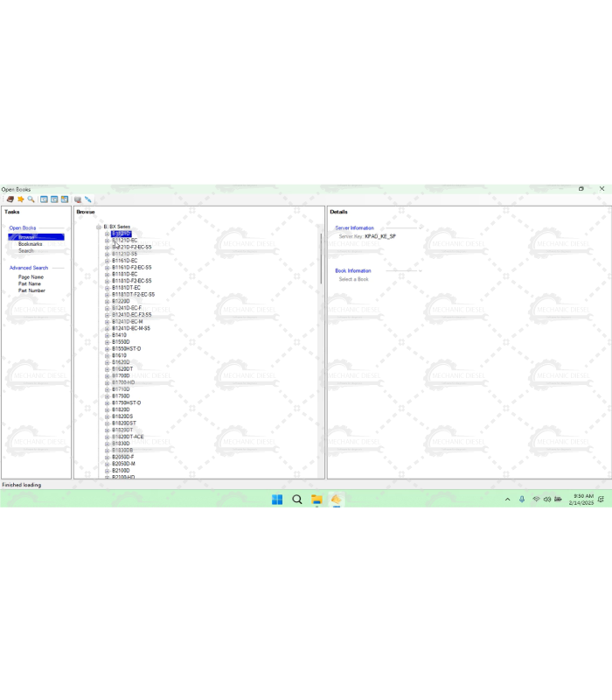Expand the B1820DT-ACE tree node

(x=107, y=437)
